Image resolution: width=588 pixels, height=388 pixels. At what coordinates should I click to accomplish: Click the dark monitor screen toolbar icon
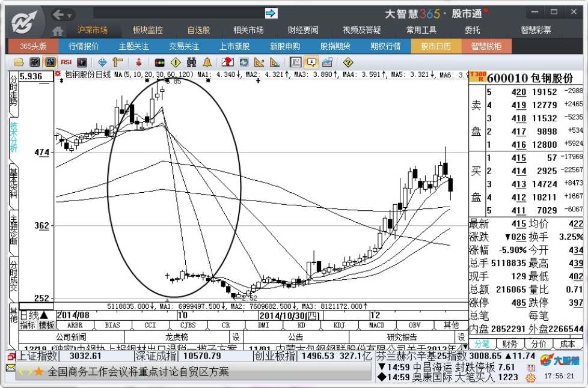pyautogui.click(x=82, y=62)
